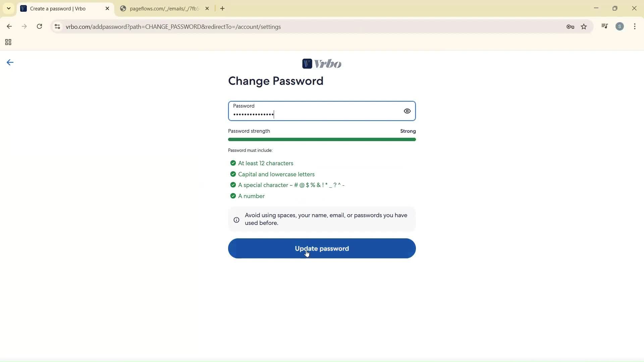
Task: Click the reading list music-note icon
Action: (x=604, y=26)
